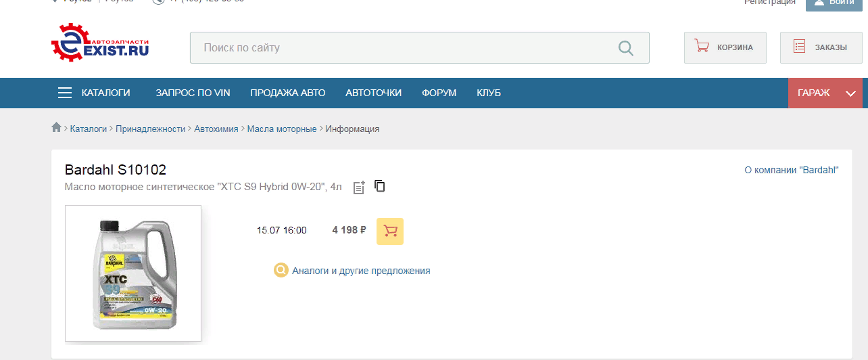Open the Exist.ru logo homepage
Viewport: 868px width, 360px height.
(100, 44)
